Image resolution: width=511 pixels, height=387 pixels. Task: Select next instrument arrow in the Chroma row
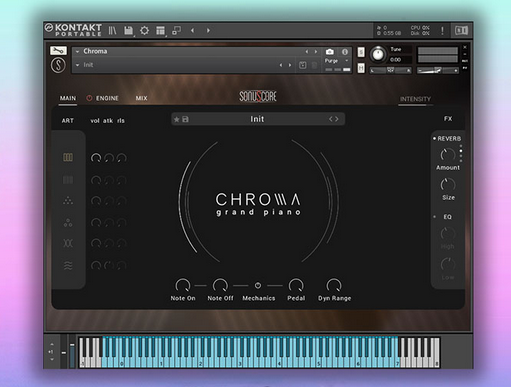[x=316, y=52]
